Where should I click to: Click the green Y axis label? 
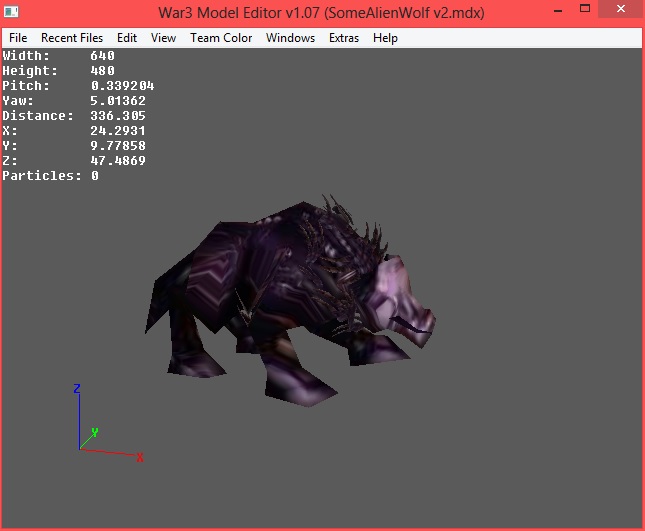pyautogui.click(x=95, y=432)
